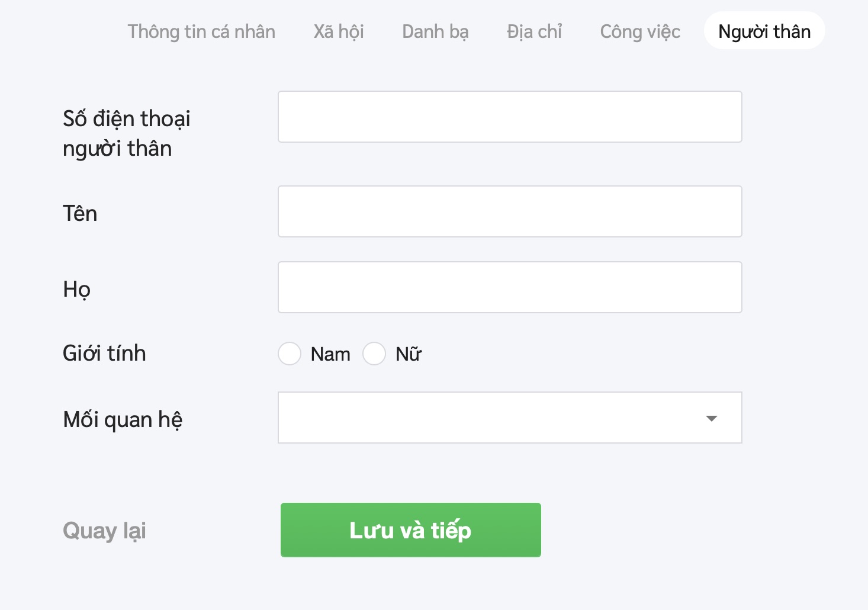Expand the Mối quan hệ dropdown
Viewport: 868px width, 610px height.
(x=497, y=418)
